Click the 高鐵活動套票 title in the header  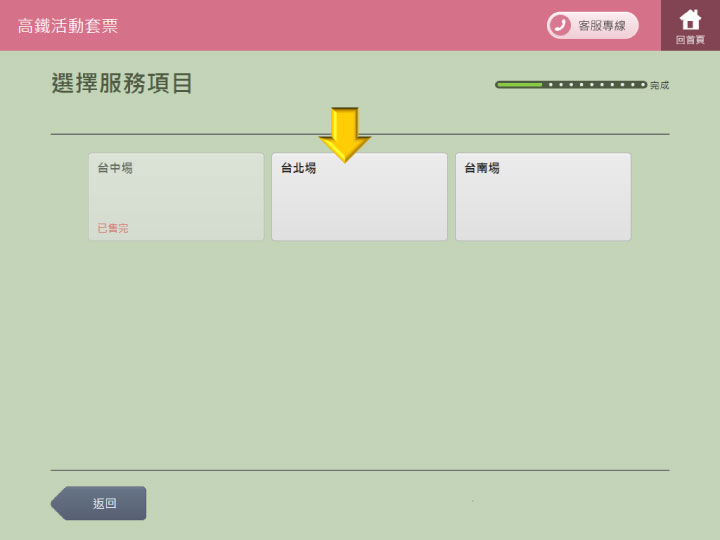click(67, 26)
